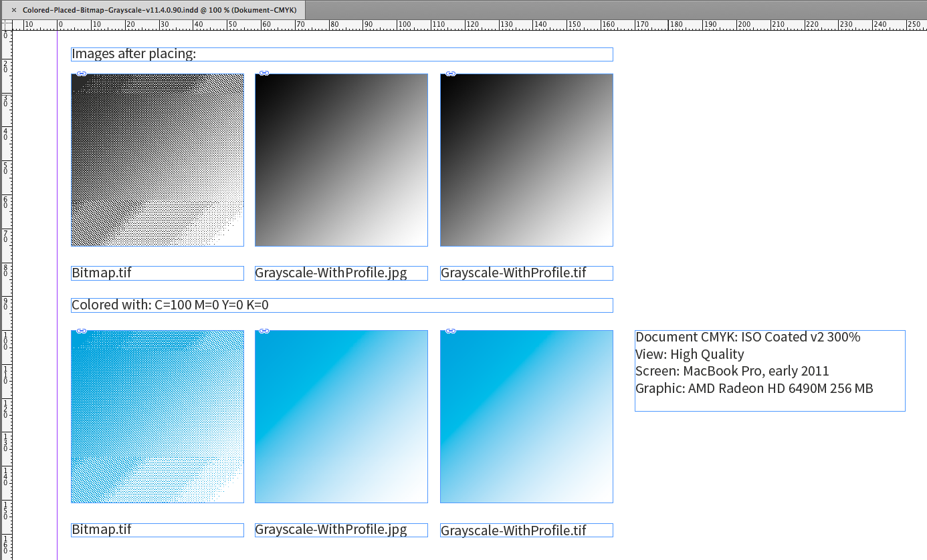Viewport: 927px width, 560px height.
Task: Select the cyan-gradient Grayscale-WithProfile.jpg image
Action: 341,416
